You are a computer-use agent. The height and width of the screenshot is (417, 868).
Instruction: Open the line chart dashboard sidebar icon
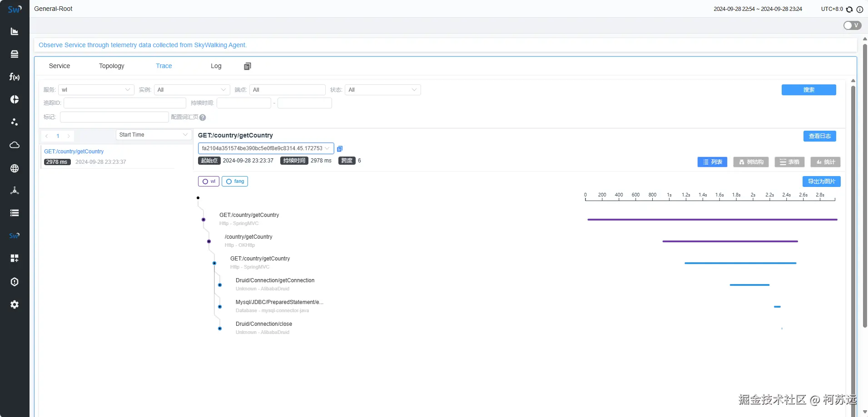coord(15,31)
